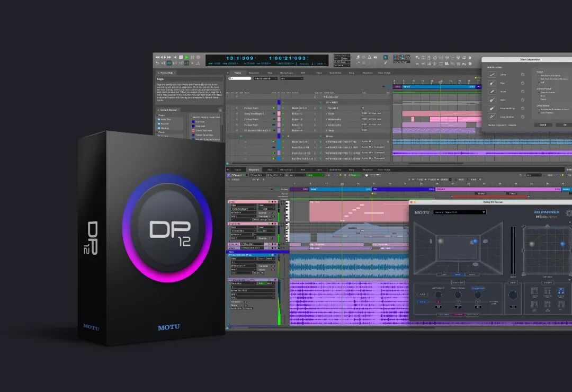This screenshot has height=392, width=572.
Task: Toggle the Vocals stem checkbox
Action: 523,92
